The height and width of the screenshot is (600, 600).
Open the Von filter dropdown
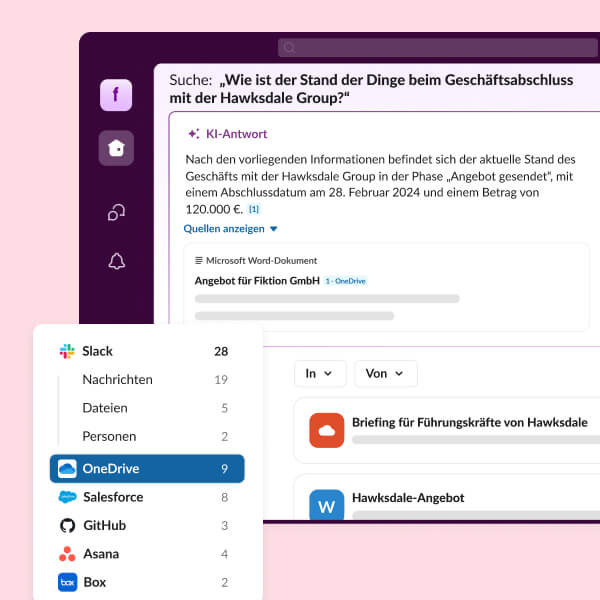coord(386,373)
